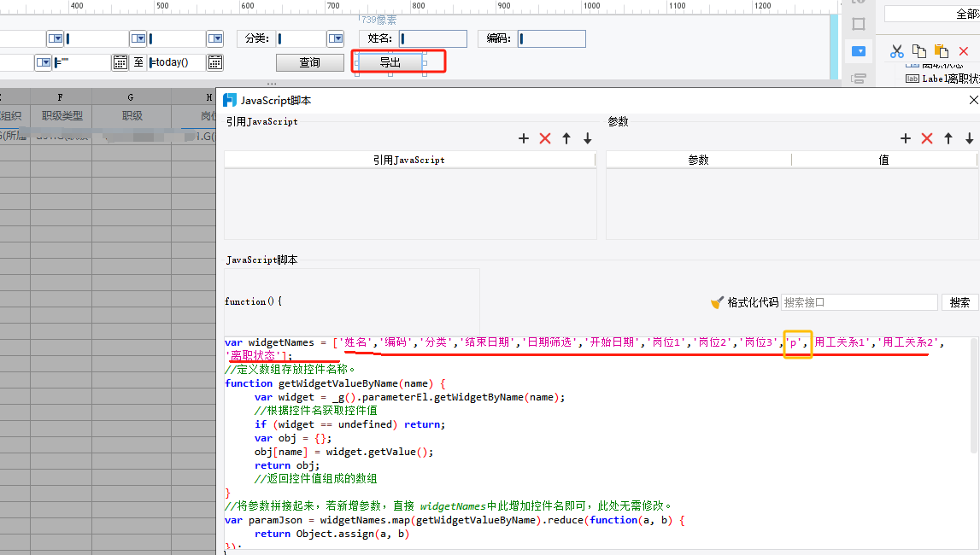Select the 职级 header cell
Image resolution: width=980 pixels, height=555 pixels.
coord(132,116)
